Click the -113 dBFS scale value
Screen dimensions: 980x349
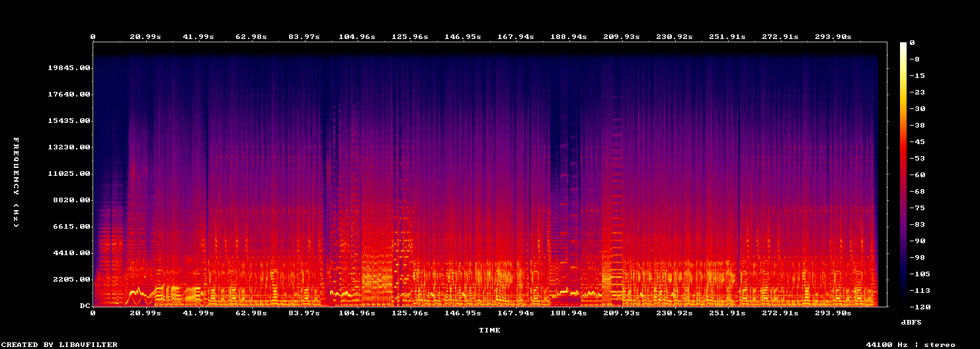[919, 290]
